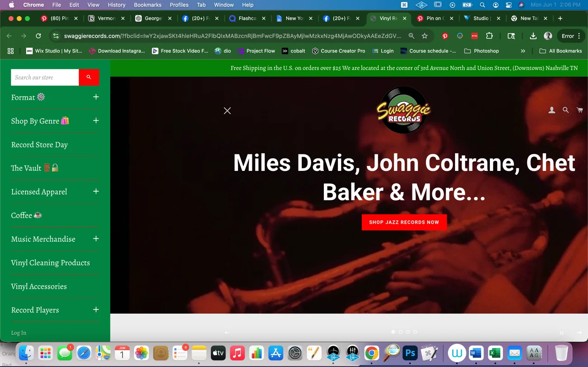The height and width of the screenshot is (367, 588).
Task: Open the Coffee link in the sidebar
Action: tap(27, 215)
